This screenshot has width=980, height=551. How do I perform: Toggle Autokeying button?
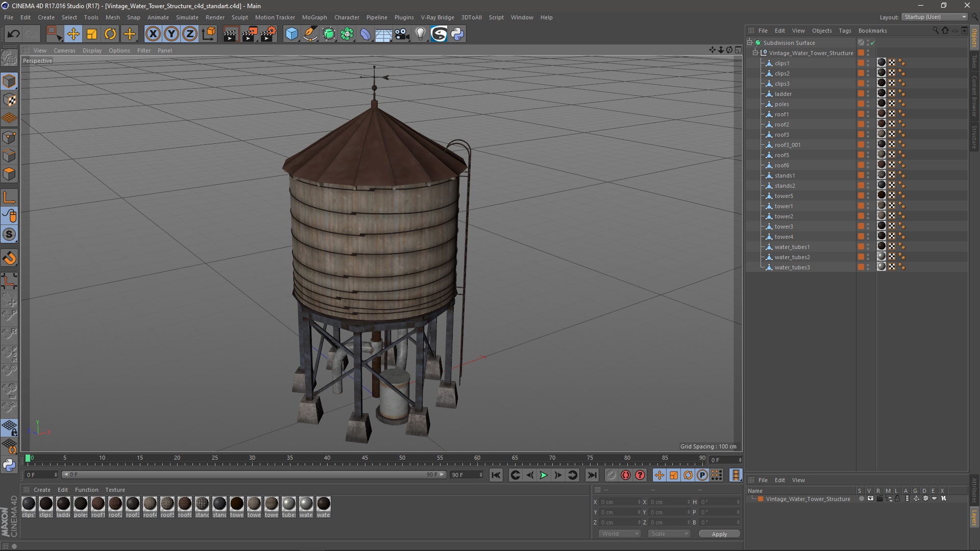click(x=625, y=475)
